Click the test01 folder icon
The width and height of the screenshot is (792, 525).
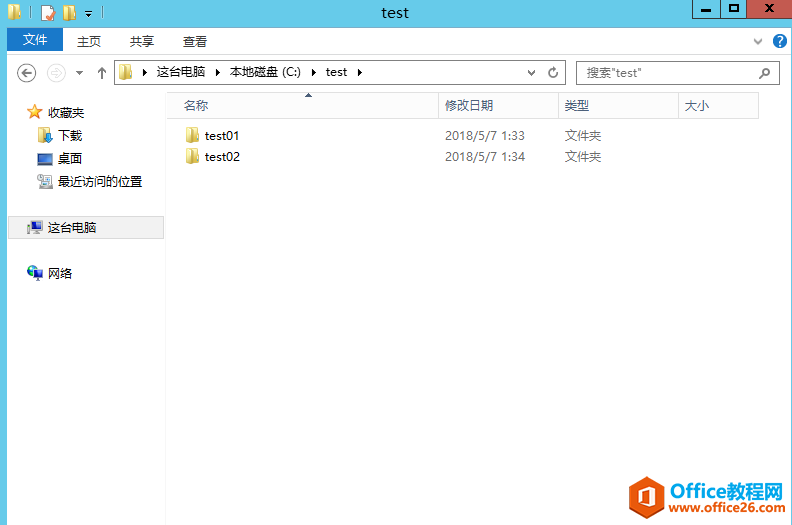(192, 135)
